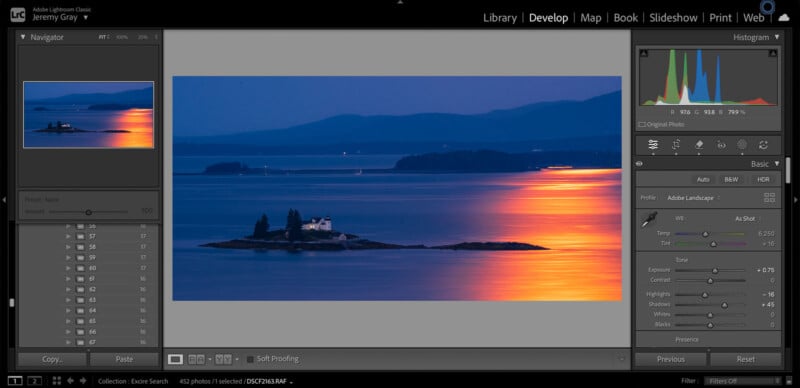Hide the left panel group arrow

coord(4,200)
